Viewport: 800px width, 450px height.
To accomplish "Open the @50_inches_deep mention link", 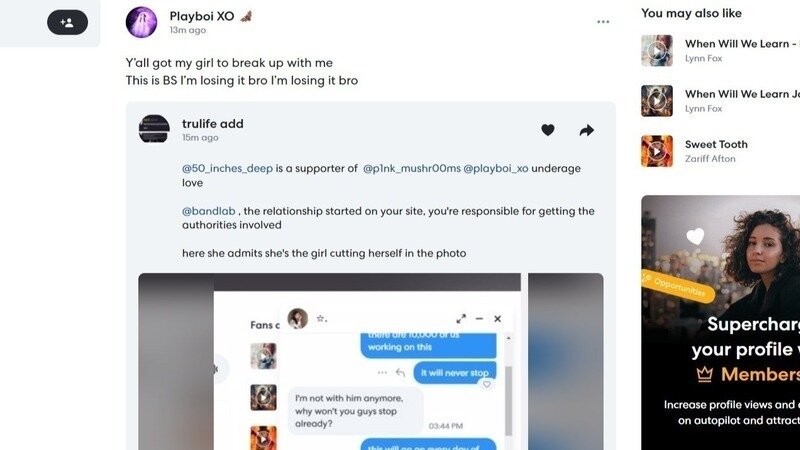I will pyautogui.click(x=228, y=168).
